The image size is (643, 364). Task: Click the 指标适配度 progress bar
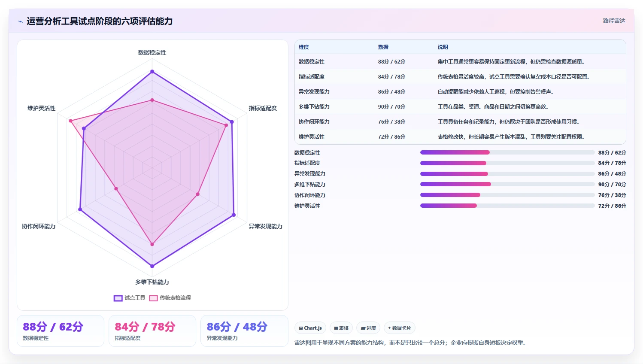click(507, 163)
